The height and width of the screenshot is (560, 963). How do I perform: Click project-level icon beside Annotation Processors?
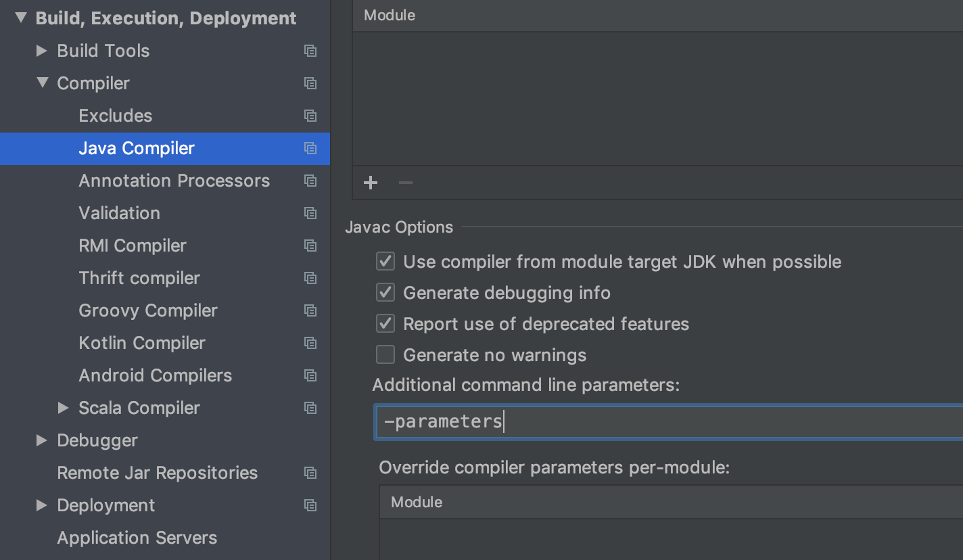310,181
